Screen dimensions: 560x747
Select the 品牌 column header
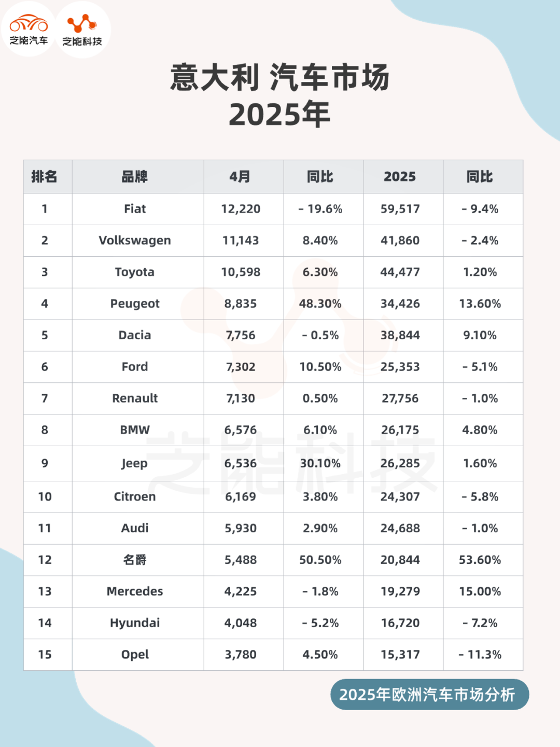[x=135, y=177]
